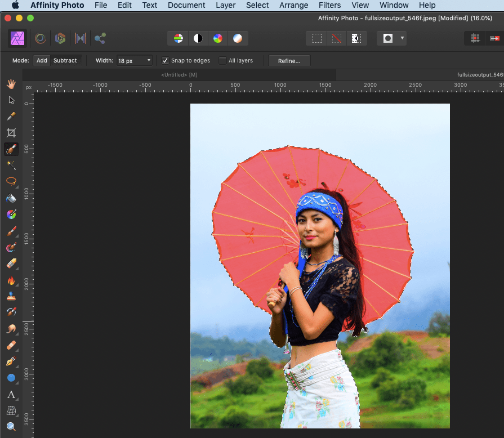Image resolution: width=504 pixels, height=438 pixels.
Task: Select the Flood Fill bucket tool
Action: pos(11,198)
